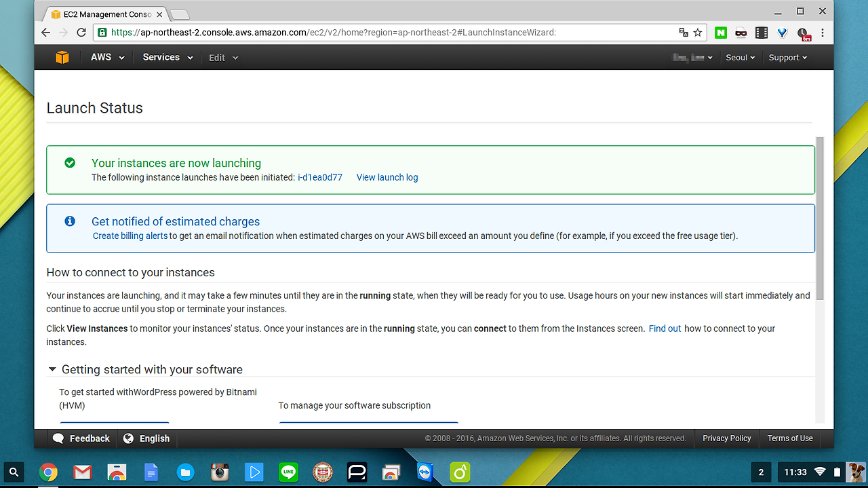
Task: Expand the Support menu
Action: click(788, 58)
